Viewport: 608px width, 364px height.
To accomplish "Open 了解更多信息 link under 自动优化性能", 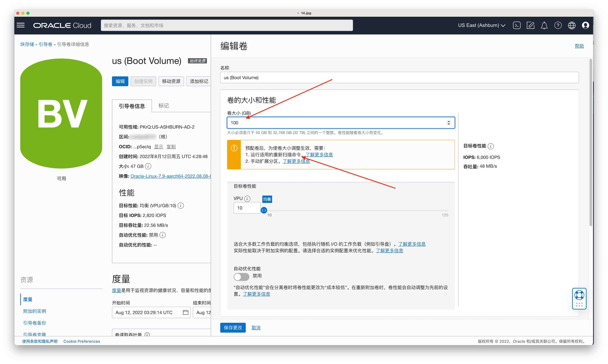I will pyautogui.click(x=256, y=294).
